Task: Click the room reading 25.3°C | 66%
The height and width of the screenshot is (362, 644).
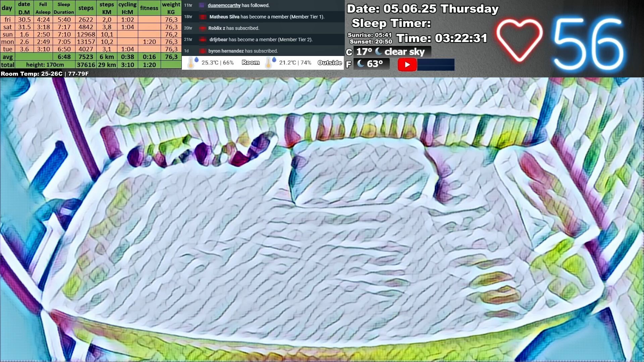Action: coord(217,63)
